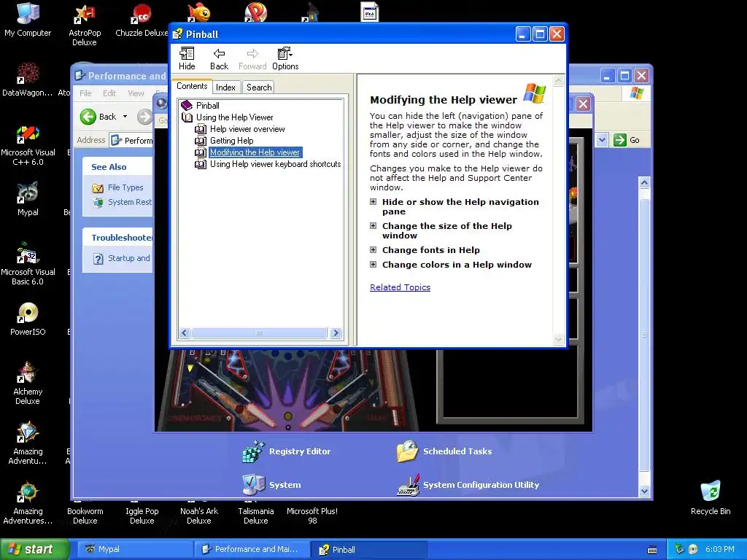Select the Microsoft Plus! 98 desktop label

click(312, 516)
